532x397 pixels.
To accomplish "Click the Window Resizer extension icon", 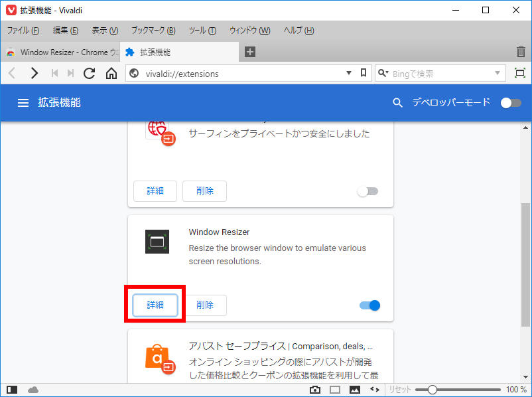I will coord(157,242).
